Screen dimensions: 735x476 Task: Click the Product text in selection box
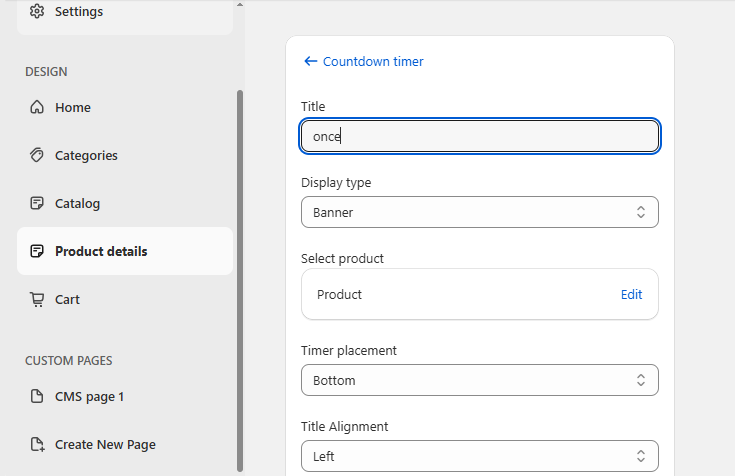pos(339,295)
